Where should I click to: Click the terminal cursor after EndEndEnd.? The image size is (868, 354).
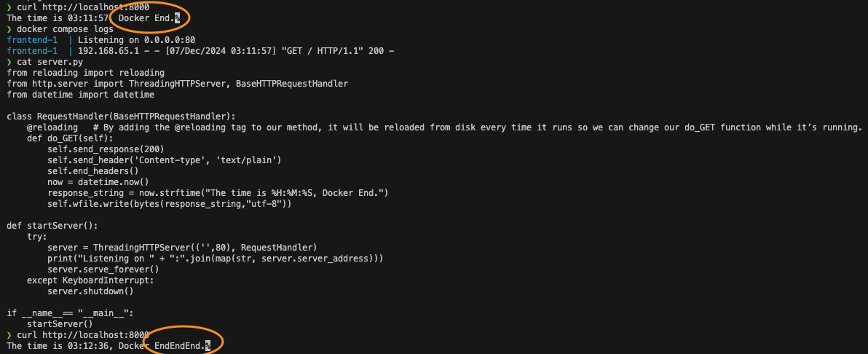point(208,346)
